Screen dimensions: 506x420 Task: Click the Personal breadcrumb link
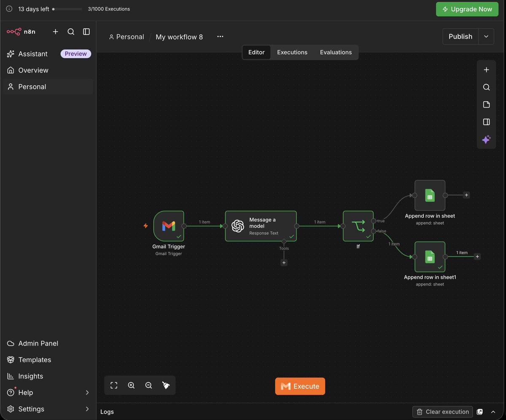click(x=126, y=37)
